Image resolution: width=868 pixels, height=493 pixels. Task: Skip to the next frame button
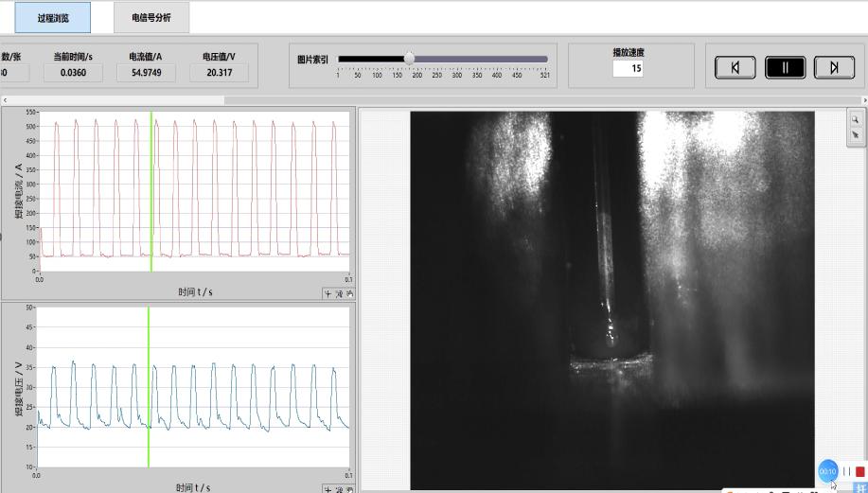(834, 67)
